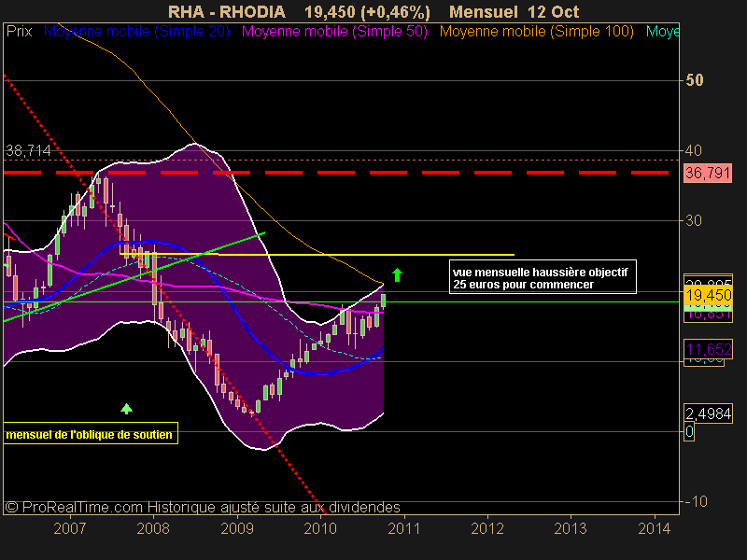The height and width of the screenshot is (560, 747).
Task: Click the RHA - RHODIA chart title
Action: (227, 11)
